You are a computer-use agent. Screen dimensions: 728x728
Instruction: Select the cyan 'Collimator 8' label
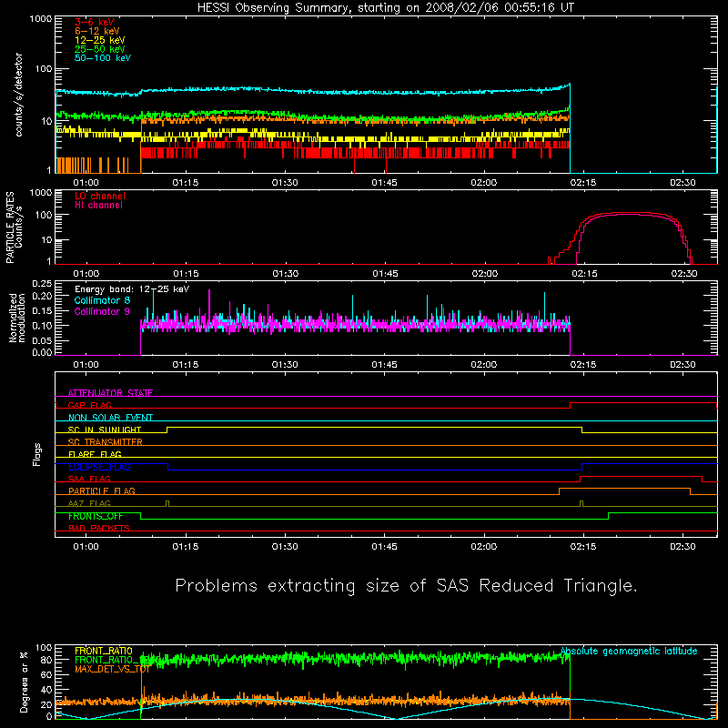102,300
